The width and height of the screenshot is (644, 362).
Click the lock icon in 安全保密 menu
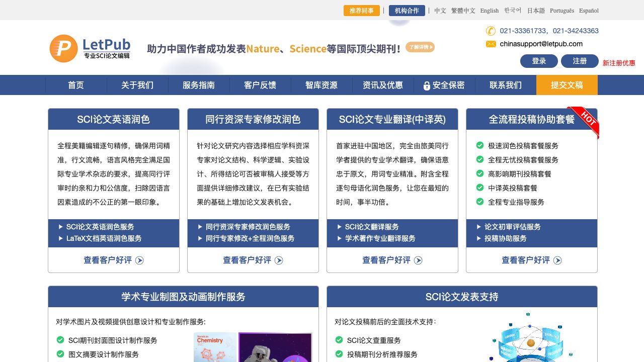click(x=427, y=86)
